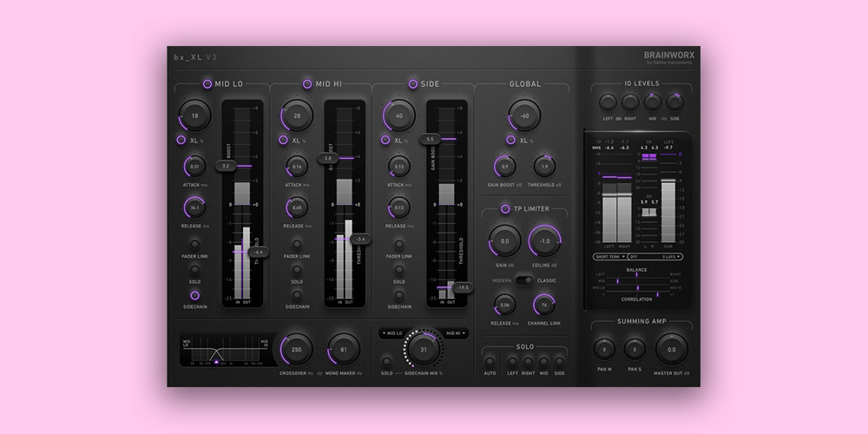
Task: Toggle the Mid/Side IO link icon
Action: pos(664,118)
